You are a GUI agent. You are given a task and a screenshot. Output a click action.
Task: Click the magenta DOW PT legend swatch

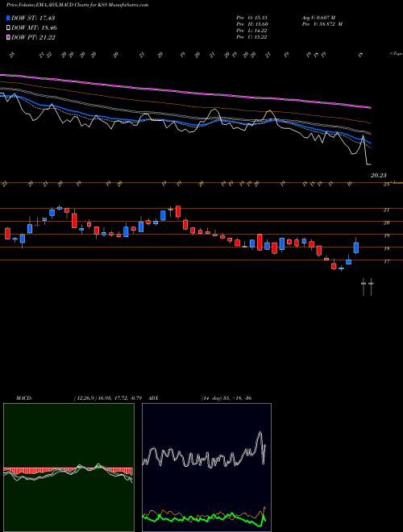8,38
